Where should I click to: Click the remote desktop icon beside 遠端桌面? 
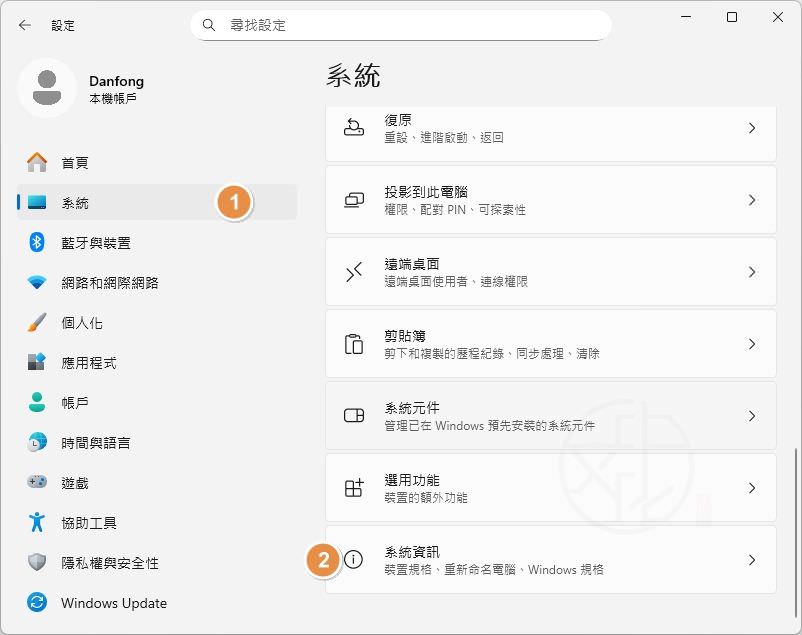353,272
